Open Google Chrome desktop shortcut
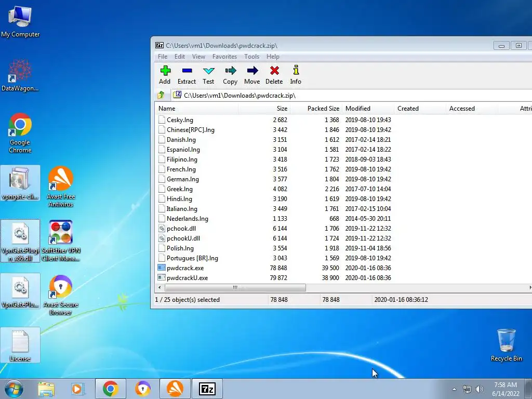The height and width of the screenshot is (399, 532). pos(20,133)
